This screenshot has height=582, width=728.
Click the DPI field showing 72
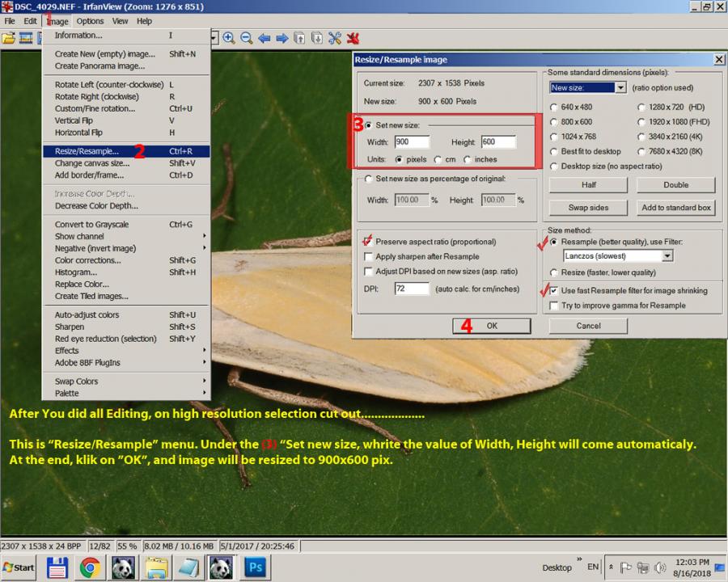click(x=412, y=289)
